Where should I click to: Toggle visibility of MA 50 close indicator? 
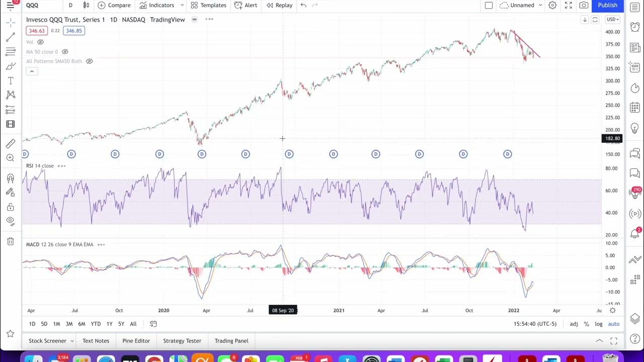65,52
